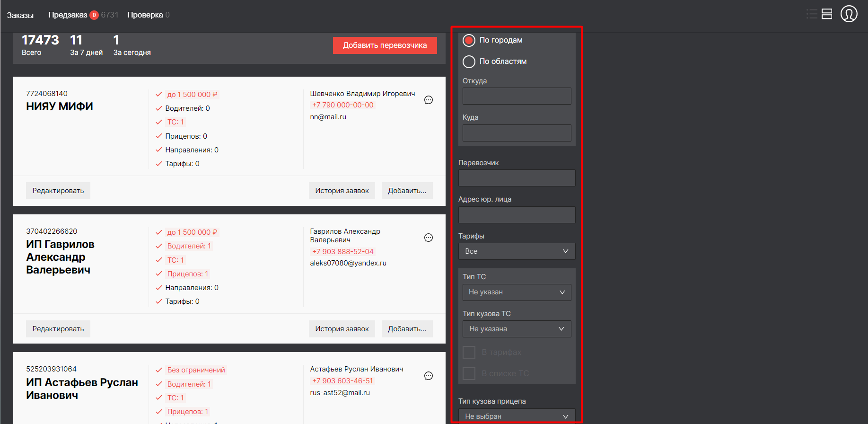The width and height of the screenshot is (868, 424).
Task: Click Прицепов: 1 for ИП Гаврилов
Action: pos(188,274)
